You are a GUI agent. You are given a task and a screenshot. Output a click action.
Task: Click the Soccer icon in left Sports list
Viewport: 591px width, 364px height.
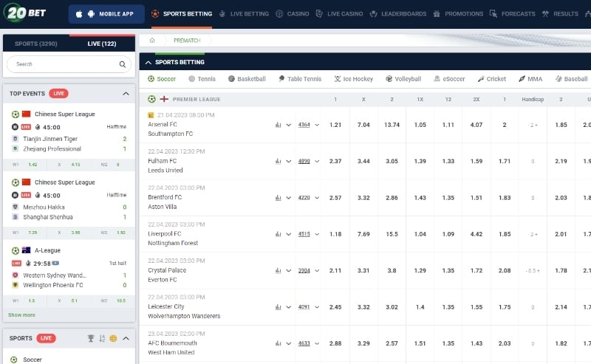pos(13,360)
